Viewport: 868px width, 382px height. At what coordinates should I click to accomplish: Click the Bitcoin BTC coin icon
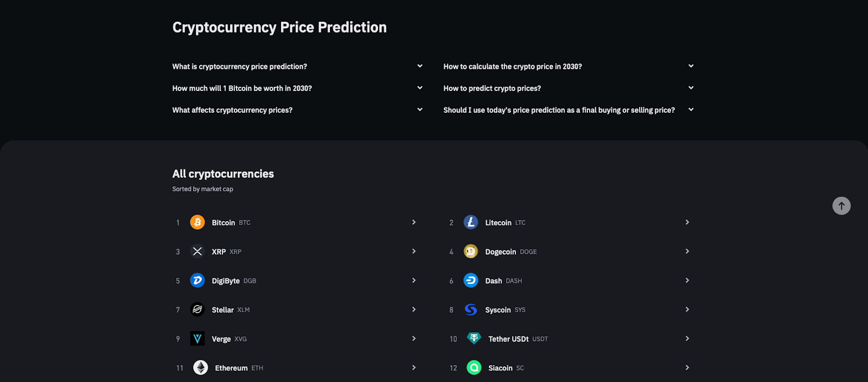click(x=197, y=222)
